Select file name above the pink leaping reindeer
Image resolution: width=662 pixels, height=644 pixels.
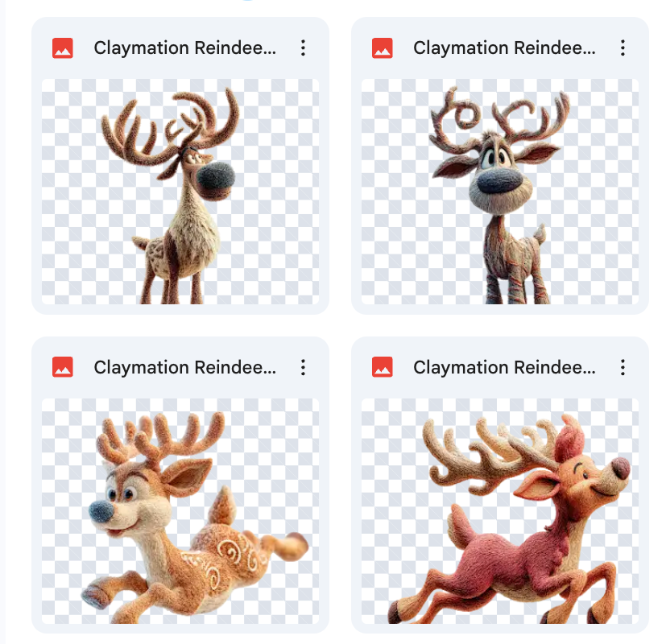tap(504, 368)
